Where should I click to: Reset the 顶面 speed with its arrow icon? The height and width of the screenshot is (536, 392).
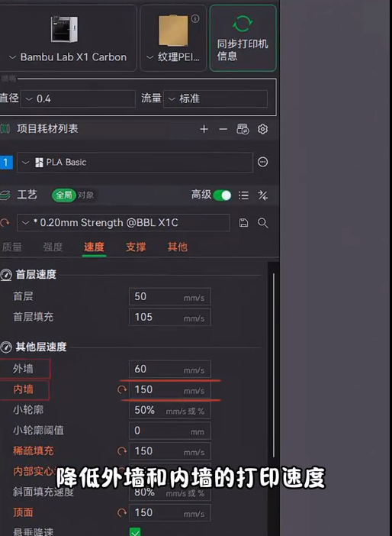tap(122, 513)
